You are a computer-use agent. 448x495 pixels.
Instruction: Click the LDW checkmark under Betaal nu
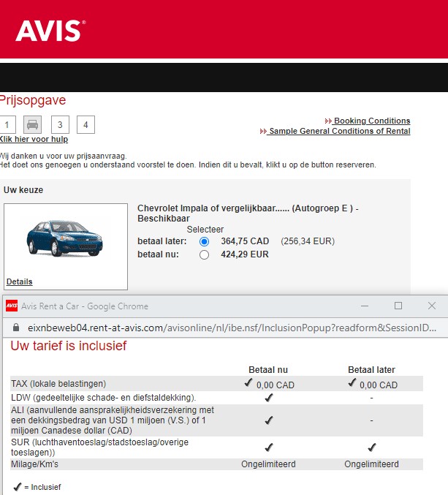269,398
